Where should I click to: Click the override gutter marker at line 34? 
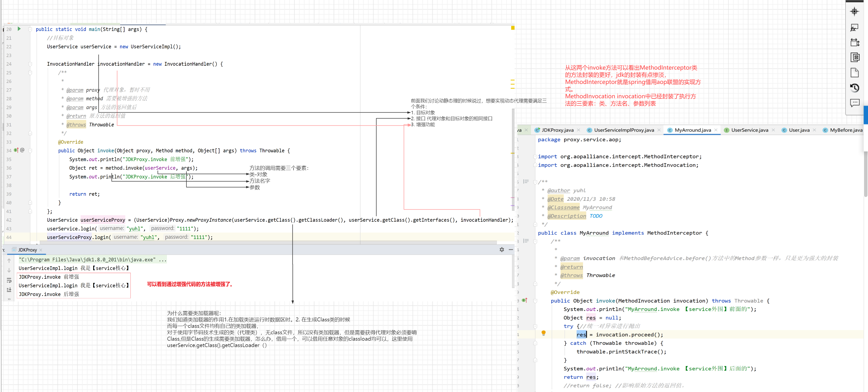click(16, 150)
